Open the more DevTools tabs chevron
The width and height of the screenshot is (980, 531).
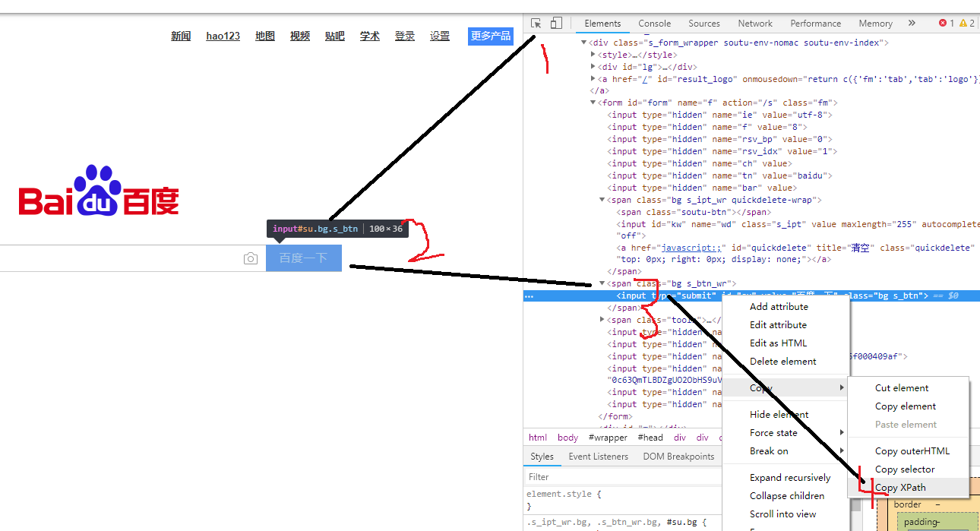(x=912, y=24)
